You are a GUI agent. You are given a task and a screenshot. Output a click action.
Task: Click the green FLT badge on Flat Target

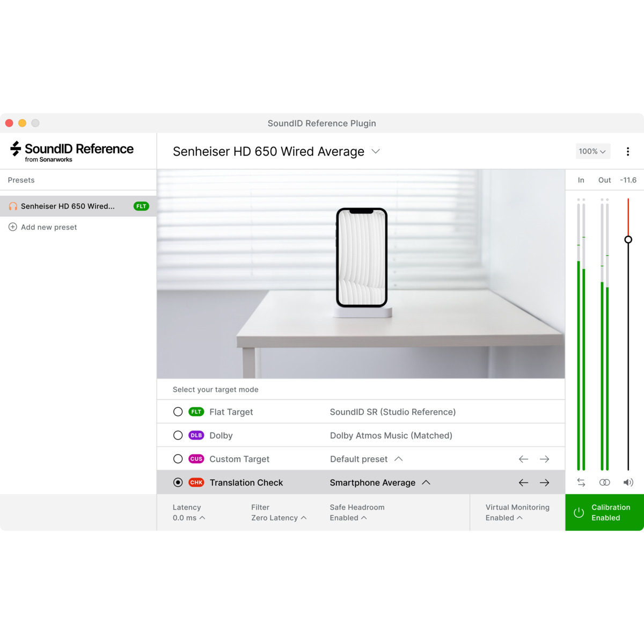(196, 412)
